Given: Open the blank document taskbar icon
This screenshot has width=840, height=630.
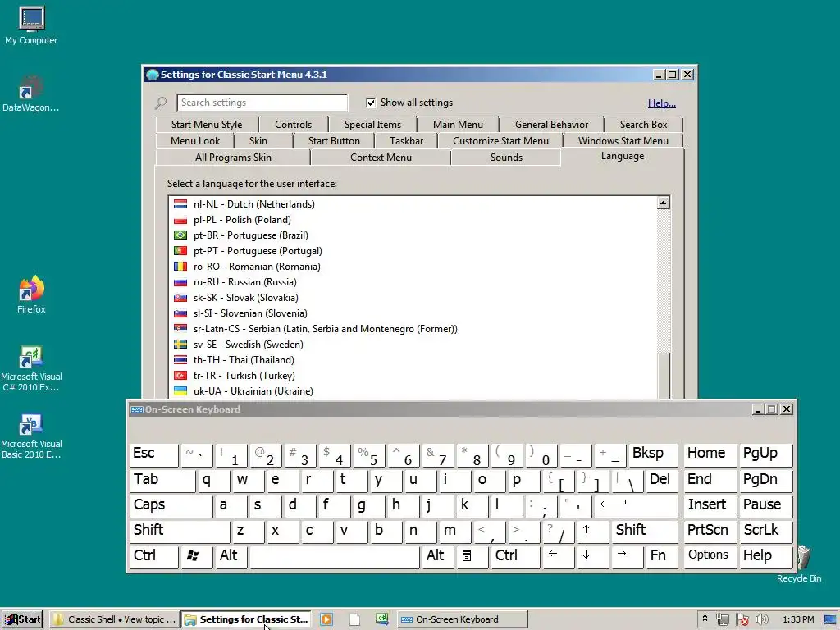Looking at the screenshot, I should (354, 620).
